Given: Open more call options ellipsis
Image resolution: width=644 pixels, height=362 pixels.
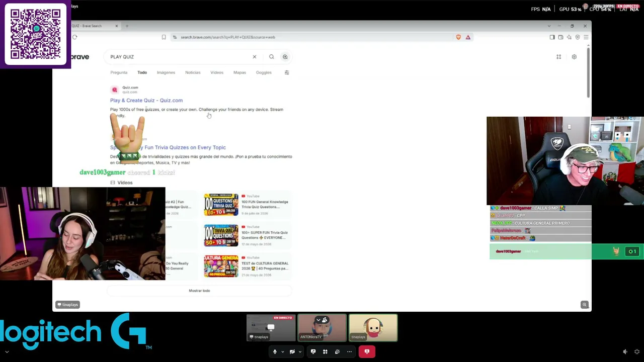Looking at the screenshot, I should click(350, 352).
